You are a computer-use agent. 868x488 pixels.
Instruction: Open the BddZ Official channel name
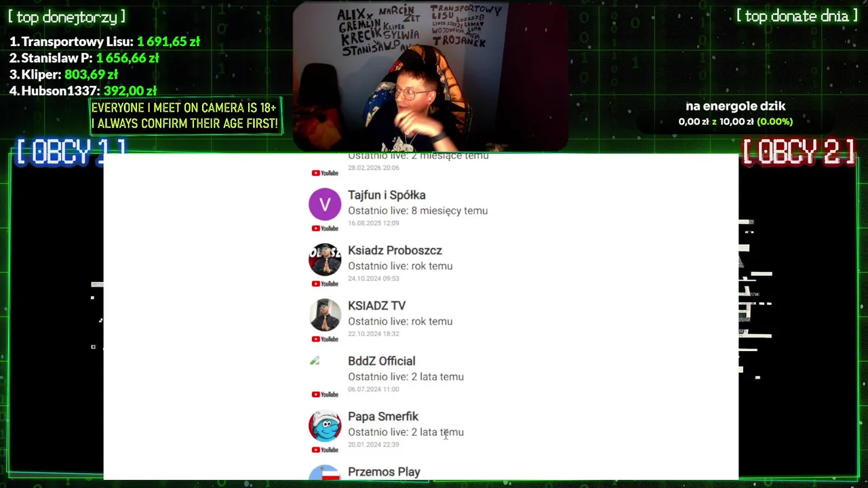(381, 361)
